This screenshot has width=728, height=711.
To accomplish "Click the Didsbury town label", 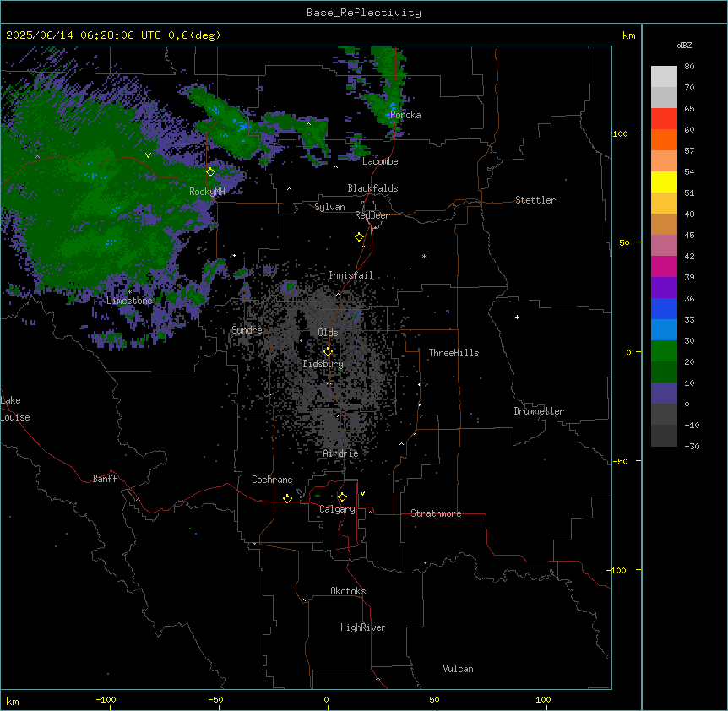I will [x=323, y=364].
